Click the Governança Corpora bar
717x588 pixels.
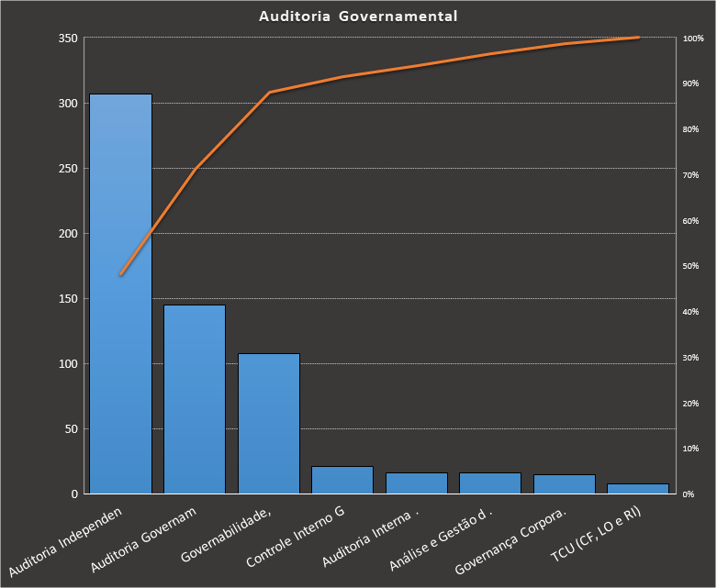coord(565,483)
